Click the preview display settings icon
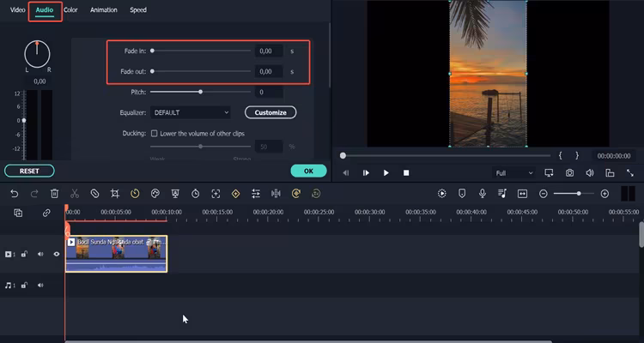The image size is (644, 343). coord(610,173)
